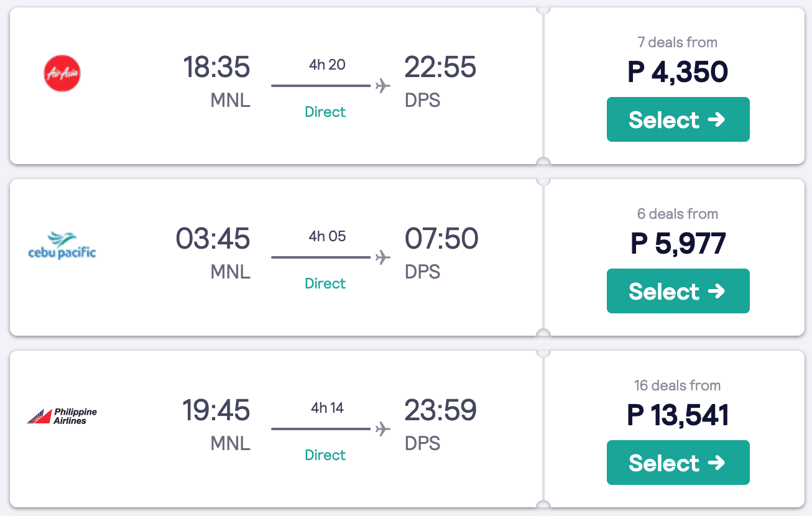
Task: Click the 19:45 departure time
Action: [216, 410]
